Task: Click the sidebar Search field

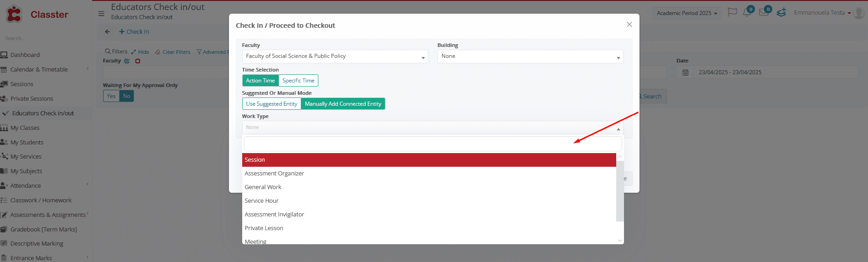Action: (x=46, y=38)
